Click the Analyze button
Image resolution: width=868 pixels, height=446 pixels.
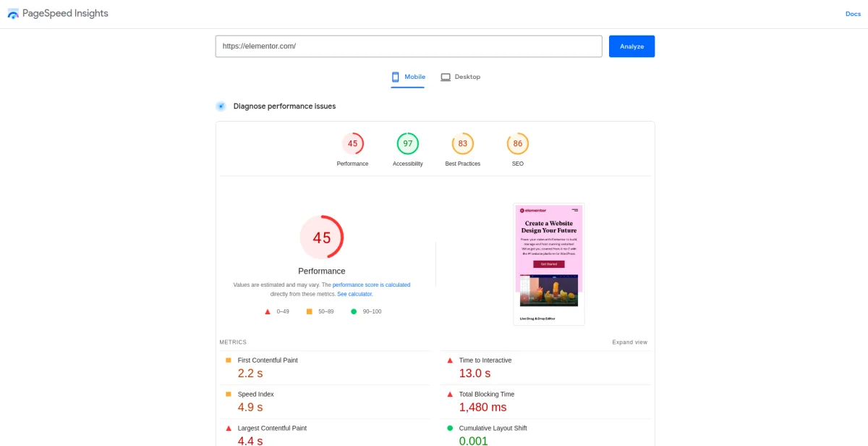(631, 46)
